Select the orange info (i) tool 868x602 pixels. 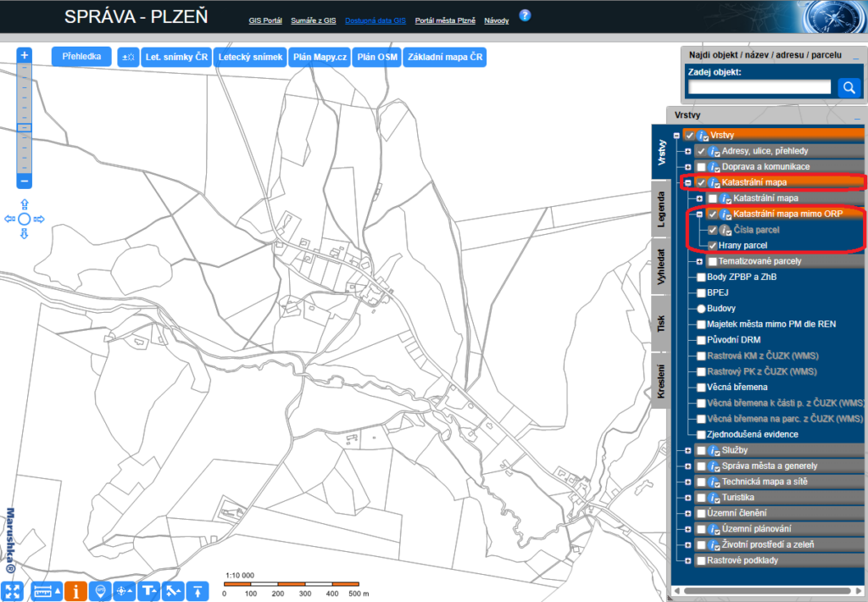click(75, 591)
